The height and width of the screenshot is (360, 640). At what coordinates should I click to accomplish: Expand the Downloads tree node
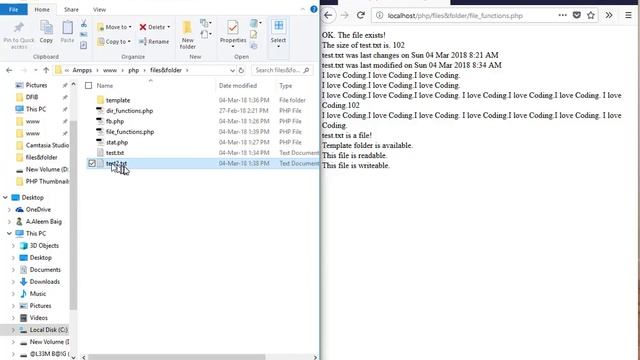click(13, 282)
